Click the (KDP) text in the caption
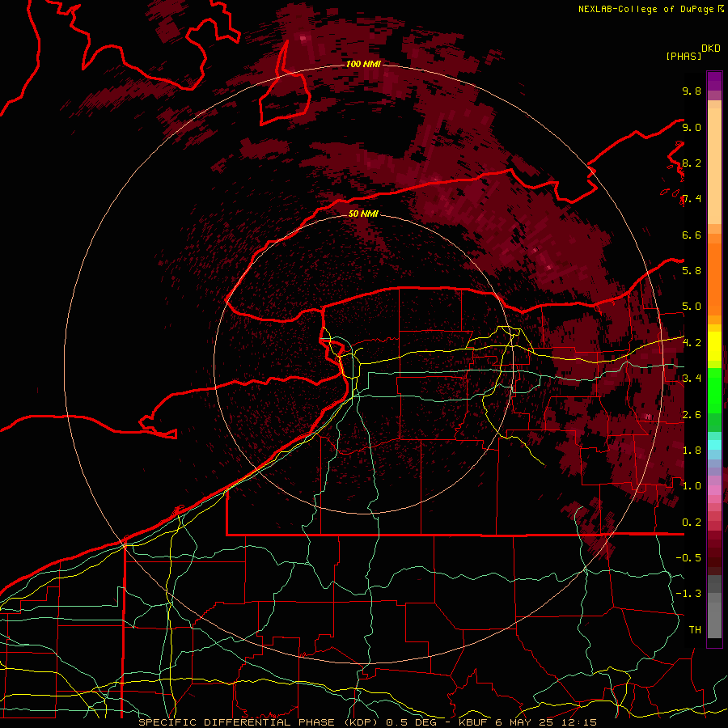Viewport: 728px width, 728px height. point(360,722)
